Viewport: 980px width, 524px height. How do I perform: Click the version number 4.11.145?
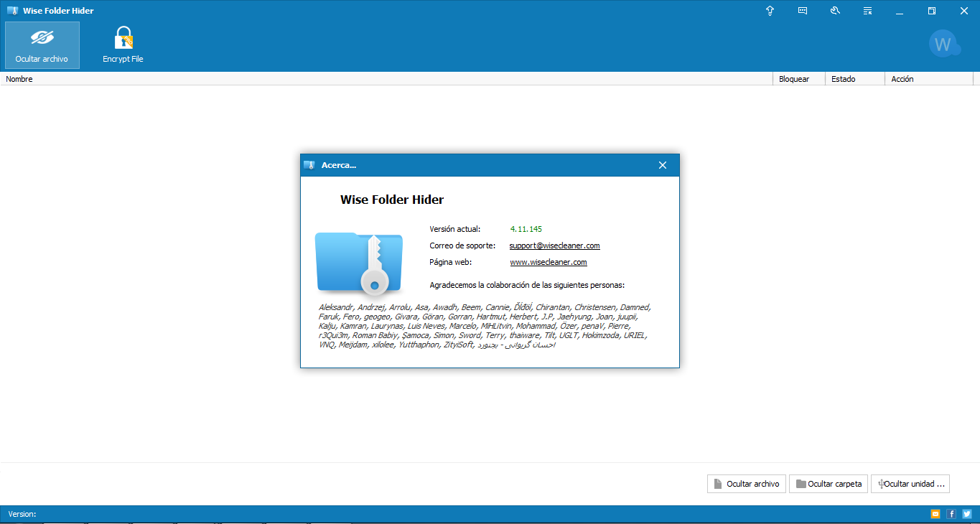pyautogui.click(x=526, y=229)
